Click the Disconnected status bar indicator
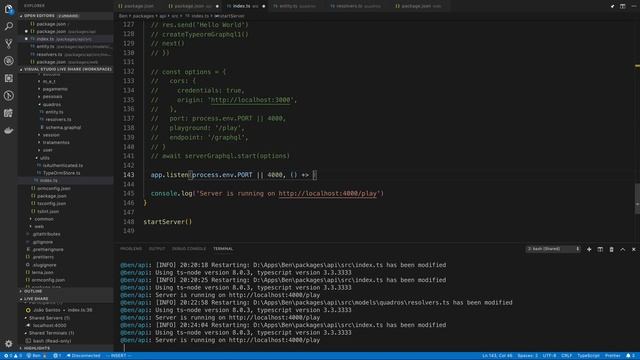This screenshot has height=360, width=640. [x=84, y=356]
